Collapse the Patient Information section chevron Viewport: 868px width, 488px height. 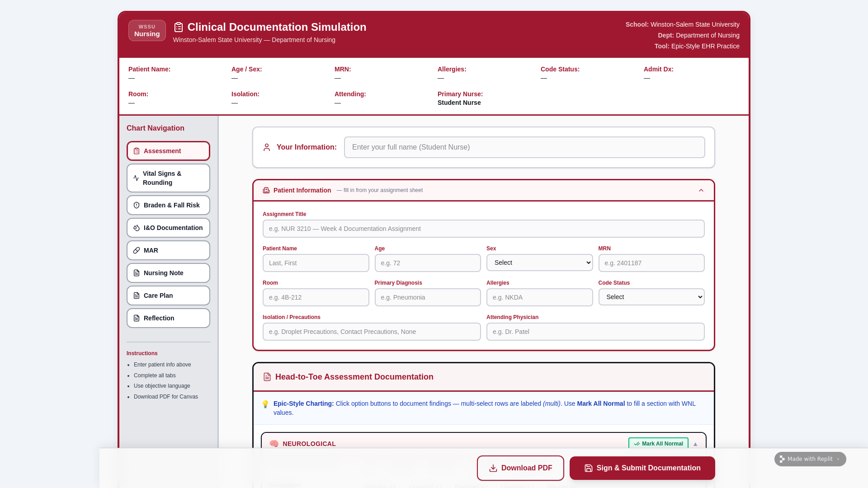[x=701, y=190]
